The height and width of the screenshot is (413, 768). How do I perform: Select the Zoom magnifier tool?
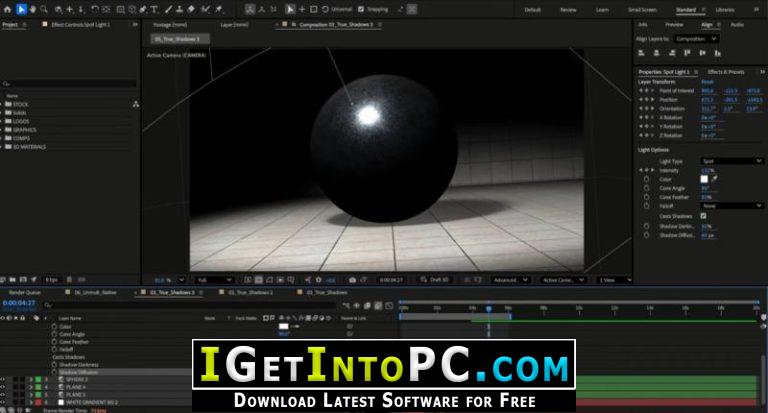[x=44, y=9]
